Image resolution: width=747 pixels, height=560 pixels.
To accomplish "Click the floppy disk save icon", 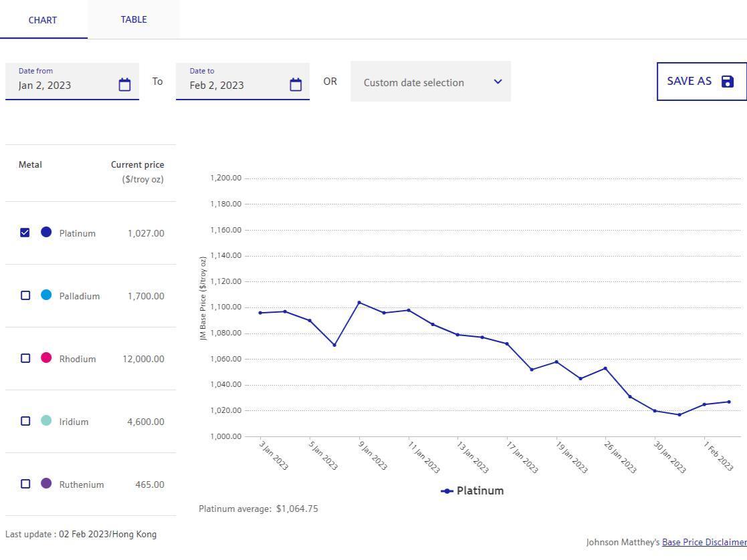I will tap(728, 82).
